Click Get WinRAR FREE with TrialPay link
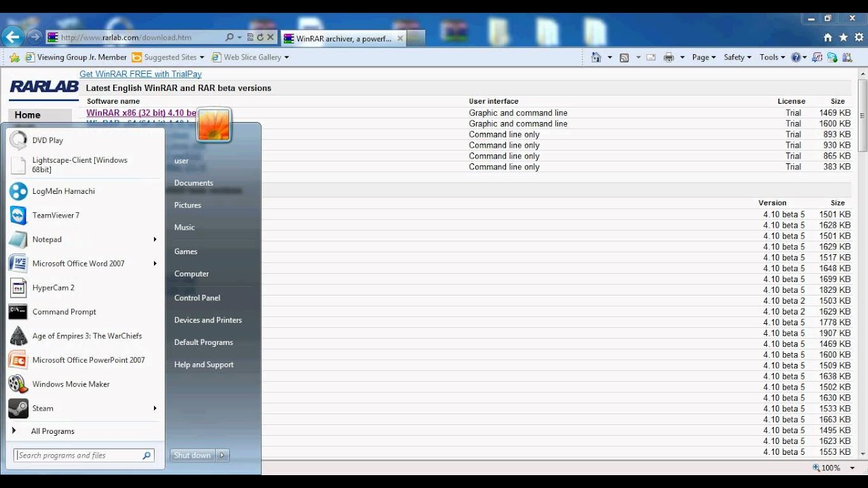This screenshot has width=868, height=488. 140,75
